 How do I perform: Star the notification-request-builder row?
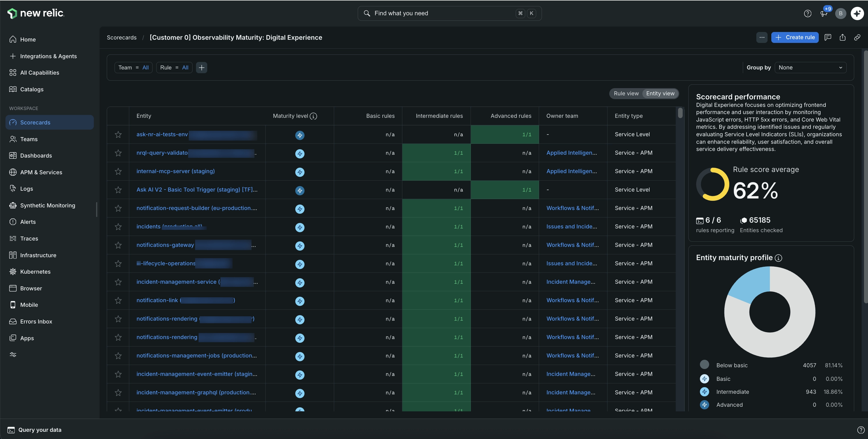[118, 208]
